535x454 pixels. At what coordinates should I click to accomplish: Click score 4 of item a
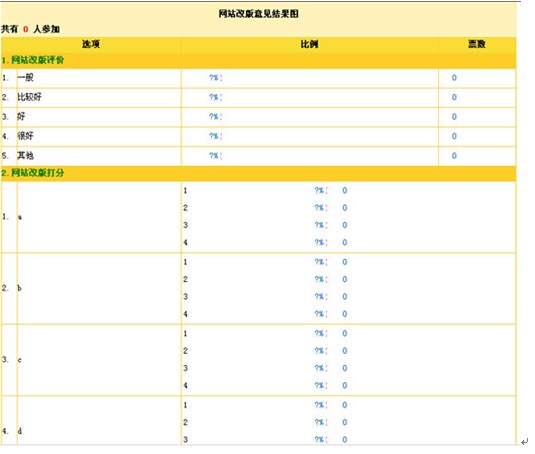click(185, 242)
